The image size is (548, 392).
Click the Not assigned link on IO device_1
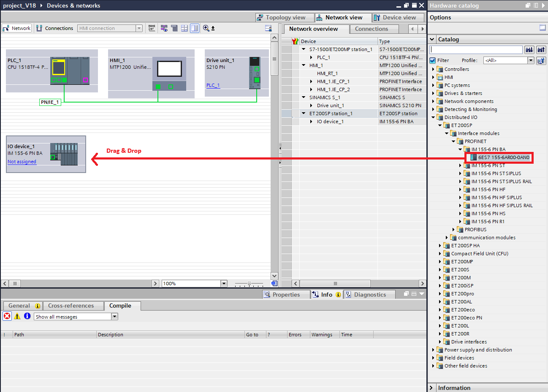(22, 162)
